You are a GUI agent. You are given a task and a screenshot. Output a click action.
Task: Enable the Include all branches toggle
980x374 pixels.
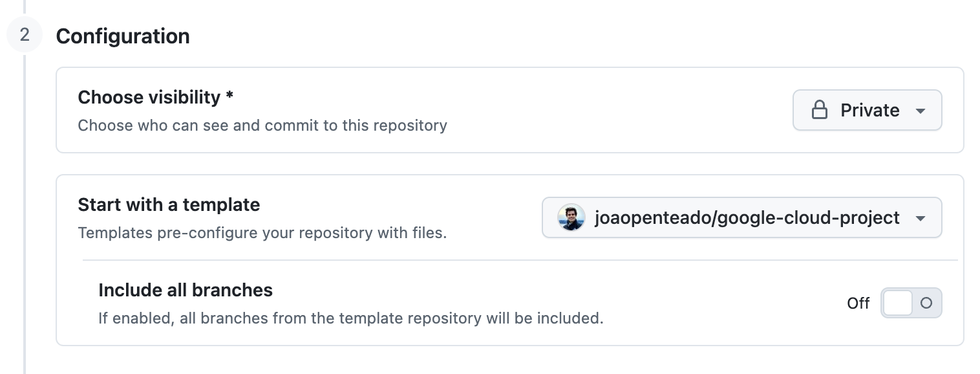[x=911, y=303]
